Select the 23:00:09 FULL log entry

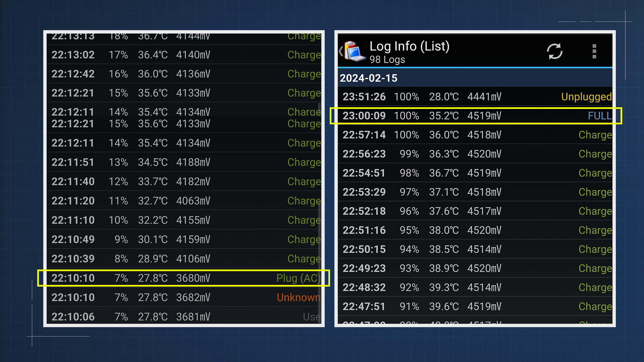pyautogui.click(x=475, y=116)
